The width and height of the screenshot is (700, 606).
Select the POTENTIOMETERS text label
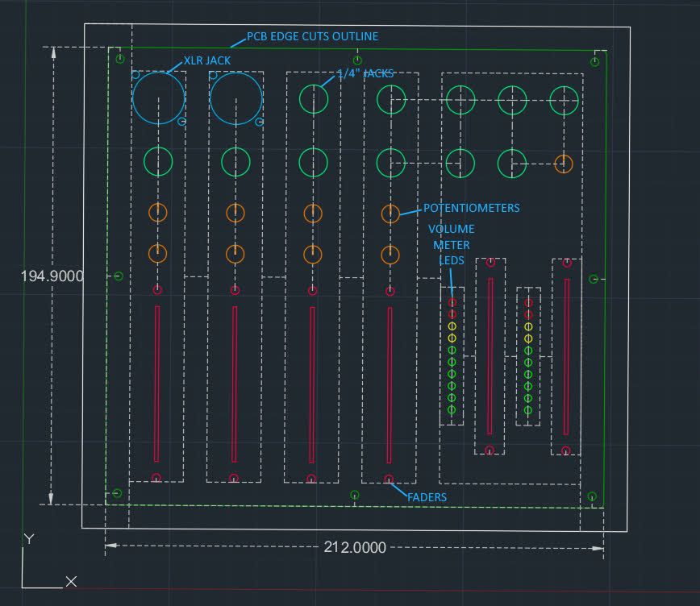pyautogui.click(x=472, y=208)
